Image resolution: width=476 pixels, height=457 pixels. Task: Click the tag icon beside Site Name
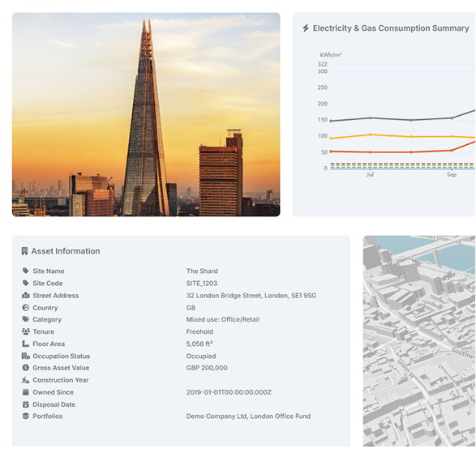click(x=25, y=271)
